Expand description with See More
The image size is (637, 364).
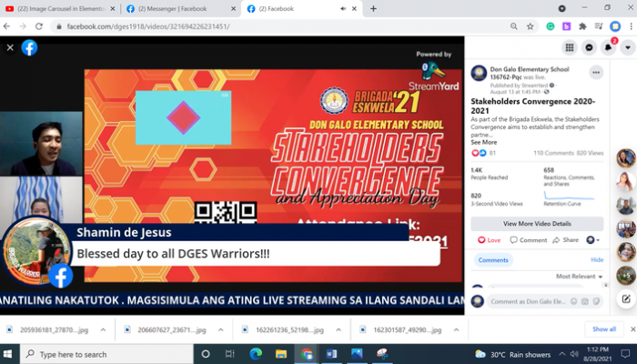click(x=483, y=142)
